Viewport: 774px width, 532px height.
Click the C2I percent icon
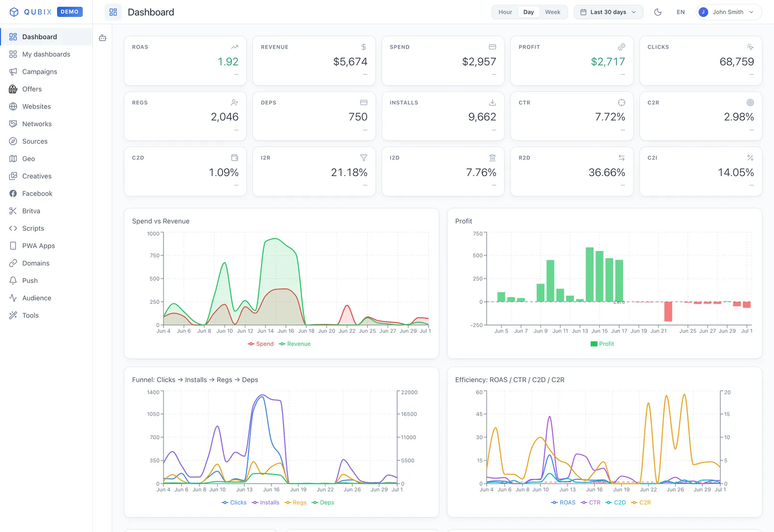coord(750,158)
